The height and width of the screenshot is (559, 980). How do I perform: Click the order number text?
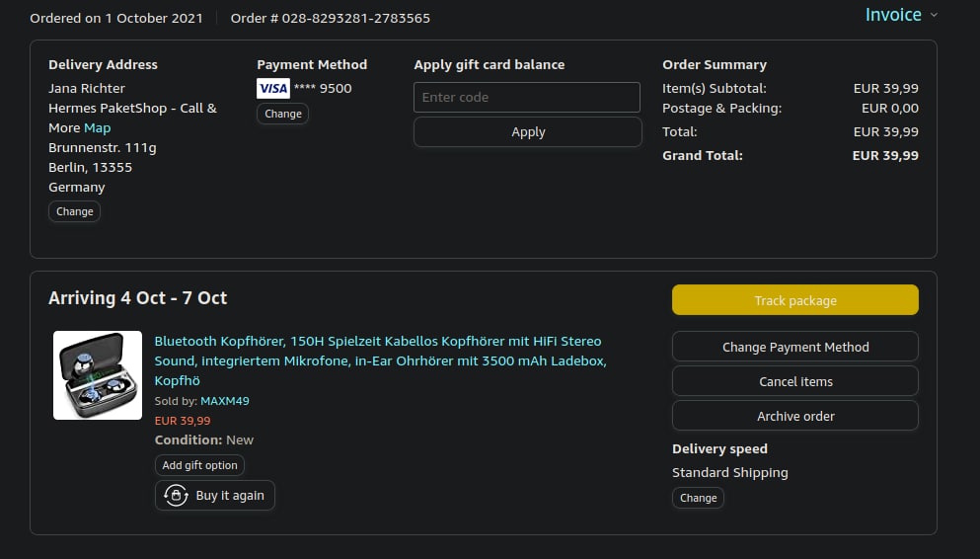[331, 18]
